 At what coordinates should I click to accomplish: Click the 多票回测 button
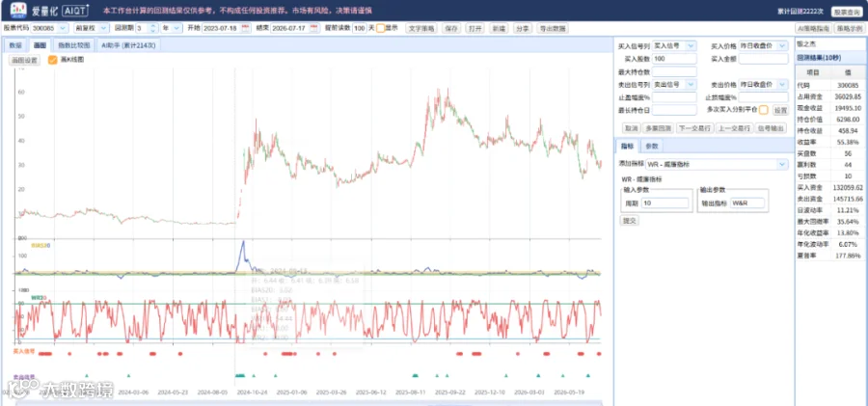[658, 128]
